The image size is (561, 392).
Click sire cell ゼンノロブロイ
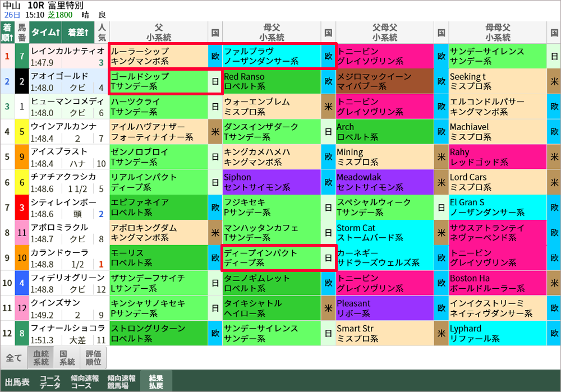[x=159, y=156]
